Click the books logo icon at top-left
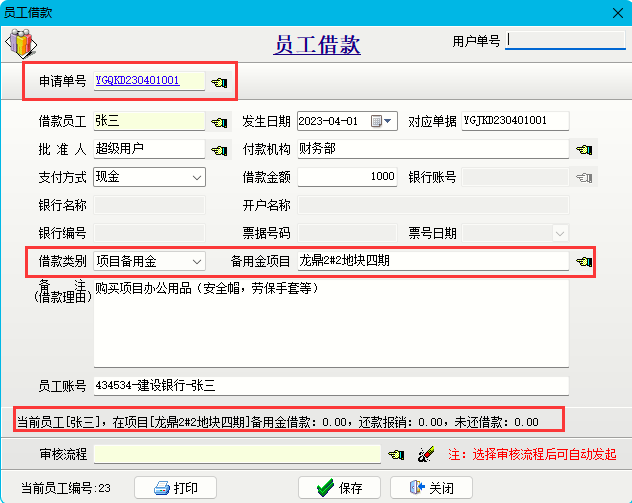Image resolution: width=632 pixels, height=503 pixels. pyautogui.click(x=21, y=44)
